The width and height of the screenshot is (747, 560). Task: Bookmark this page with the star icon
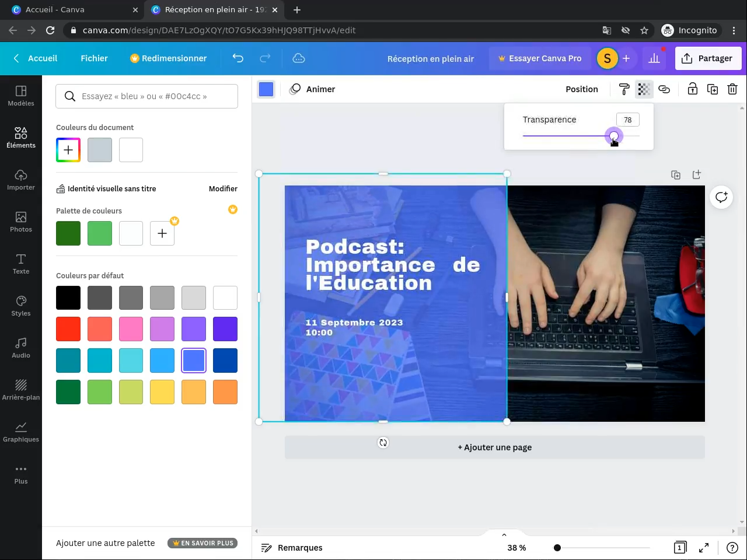(644, 30)
